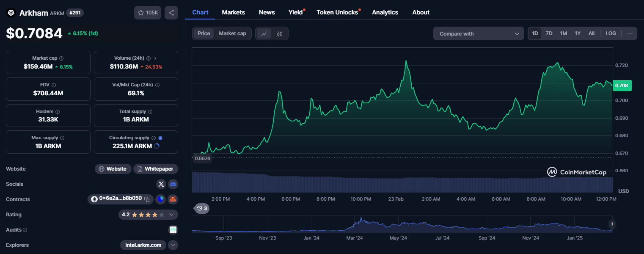Open the Analytics tab

click(x=385, y=12)
